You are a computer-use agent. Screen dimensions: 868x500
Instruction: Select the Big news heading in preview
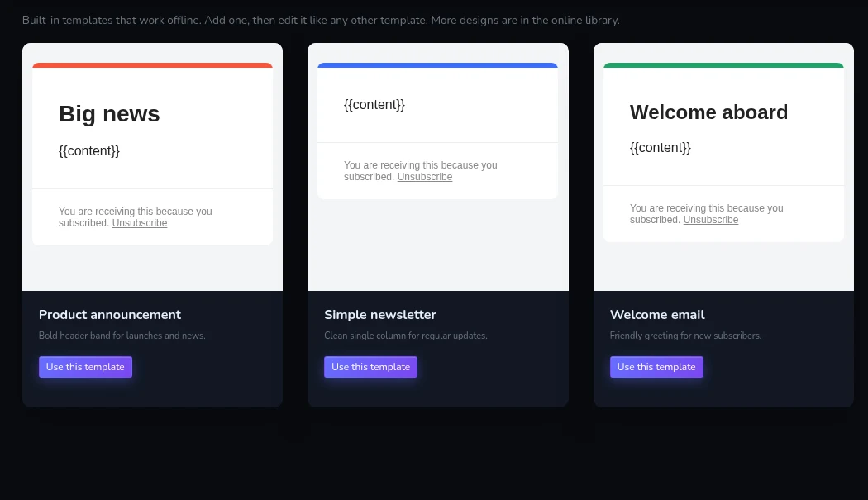pyautogui.click(x=109, y=113)
